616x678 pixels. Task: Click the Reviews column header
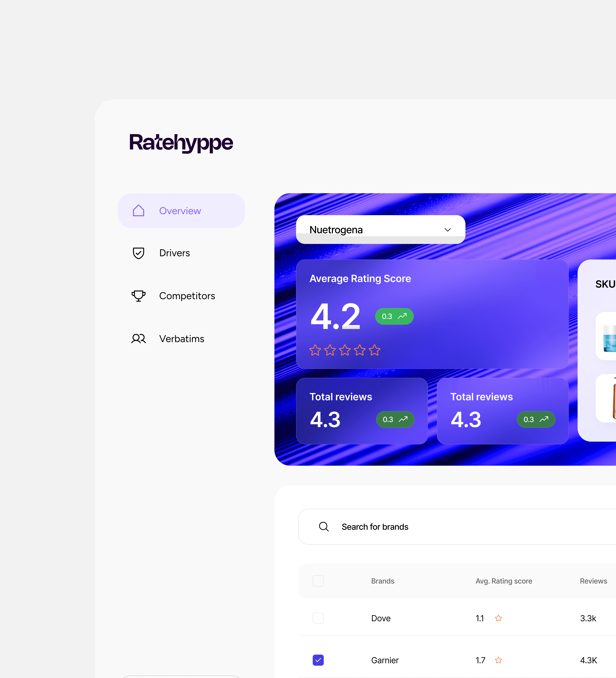(x=593, y=581)
